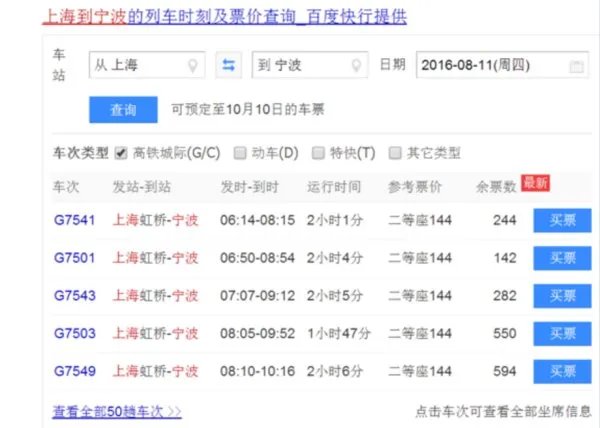Click location pin icon in 到宁波 field
The height and width of the screenshot is (428, 600).
click(356, 66)
